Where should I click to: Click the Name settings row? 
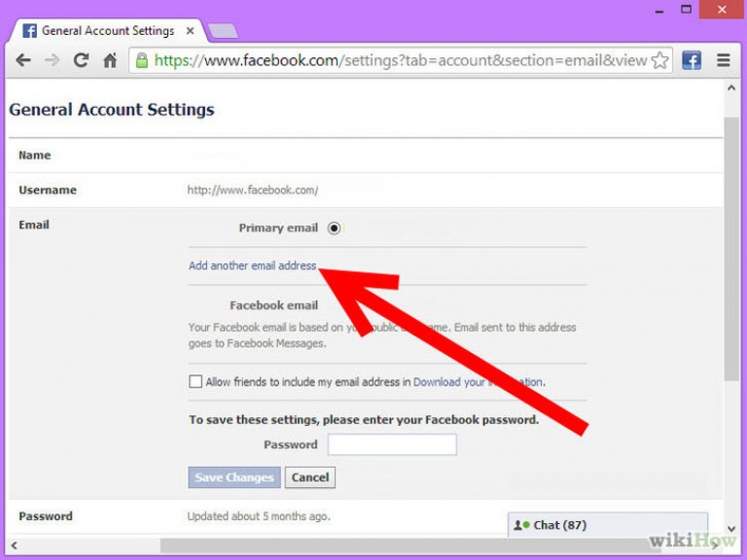coord(366,156)
